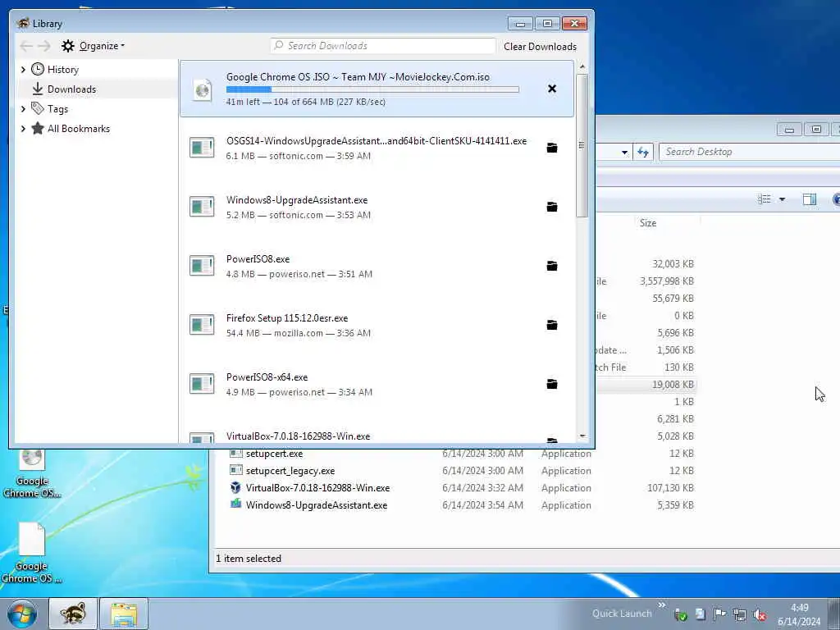The height and width of the screenshot is (630, 840).
Task: Click the Windows Explorer taskbar button
Action: 124,614
